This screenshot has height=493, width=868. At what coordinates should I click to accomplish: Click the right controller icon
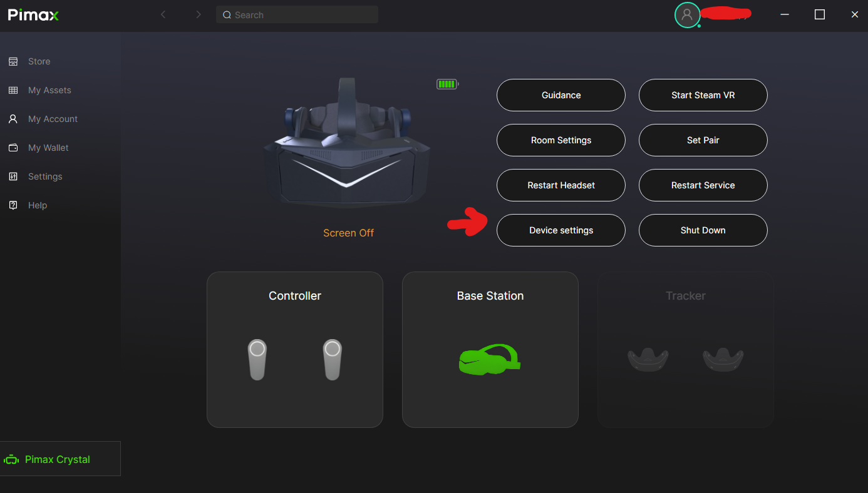[x=333, y=359]
